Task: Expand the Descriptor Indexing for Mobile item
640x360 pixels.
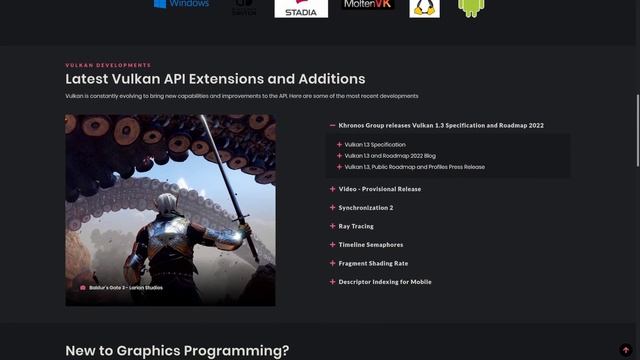Action: (380, 282)
